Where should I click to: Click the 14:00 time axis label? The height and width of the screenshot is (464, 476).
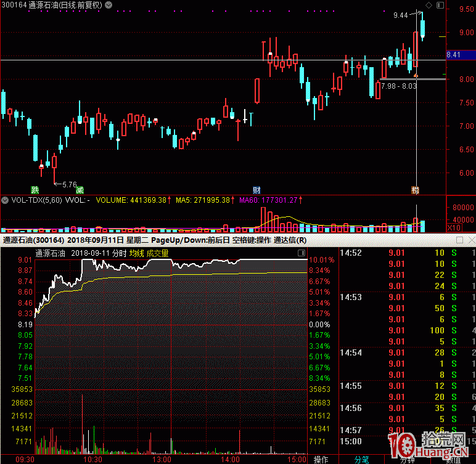[x=230, y=460]
